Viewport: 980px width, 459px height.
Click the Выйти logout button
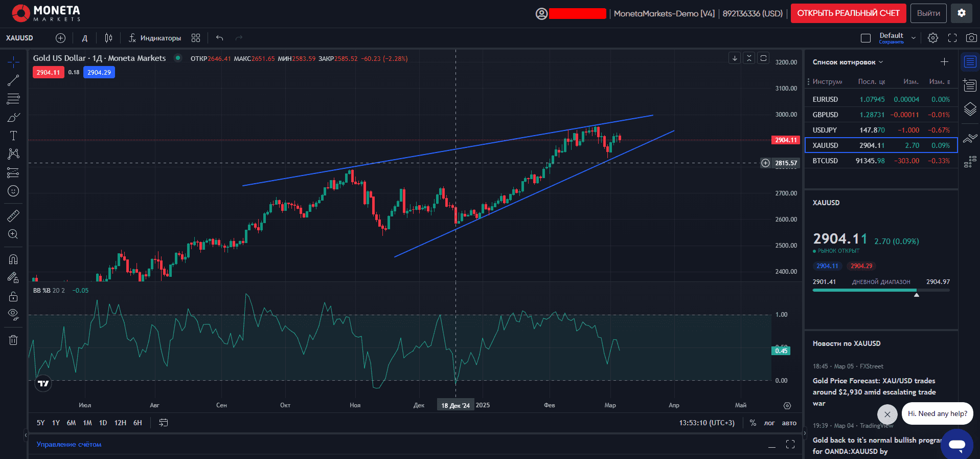928,13
